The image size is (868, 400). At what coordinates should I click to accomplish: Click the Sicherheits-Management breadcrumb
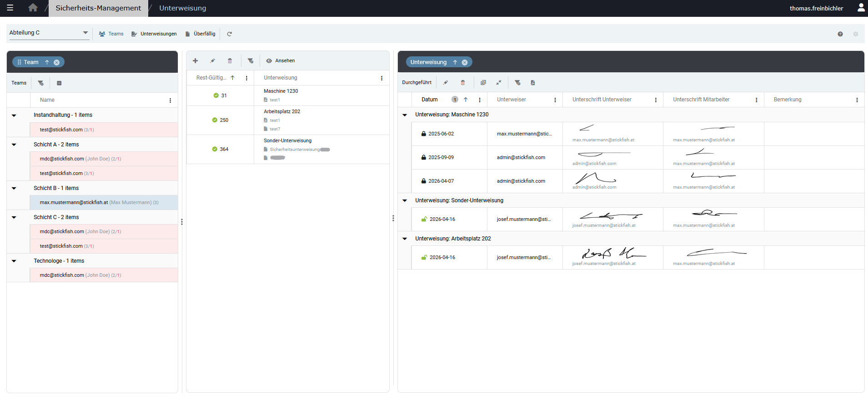click(x=98, y=8)
